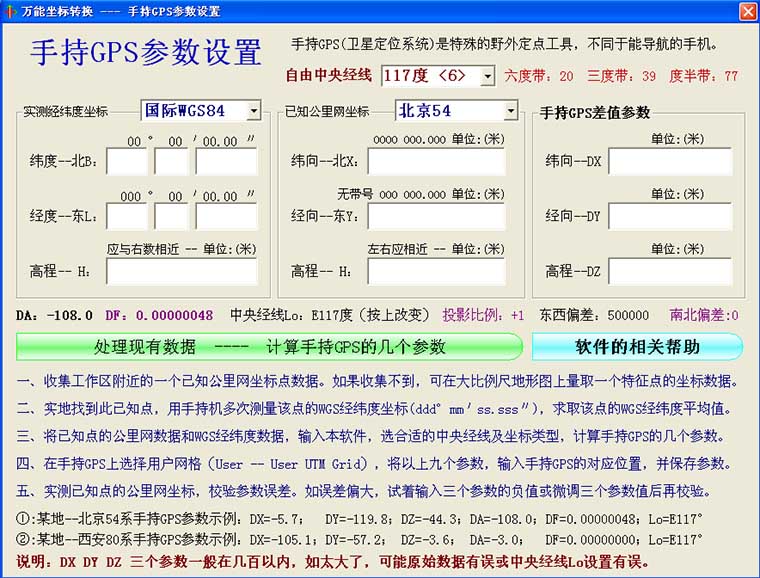The image size is (760, 578).
Task: Click the 高程--DZ difference field
Action: tap(670, 272)
